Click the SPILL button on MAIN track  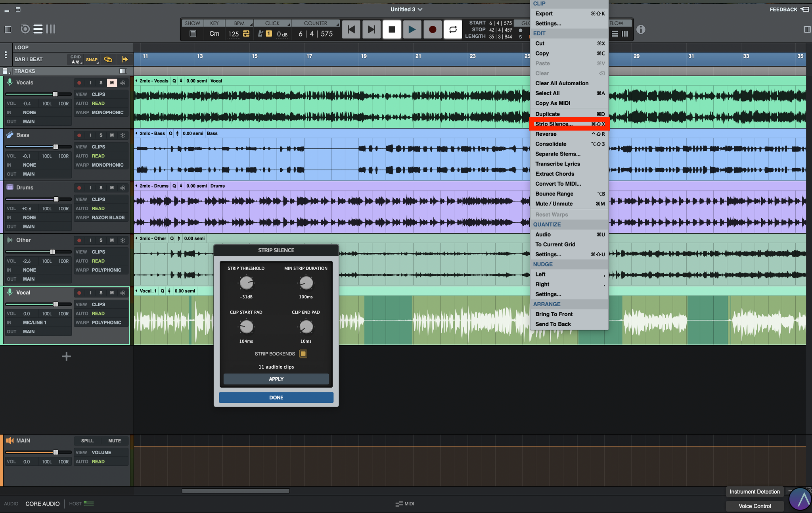pos(87,441)
